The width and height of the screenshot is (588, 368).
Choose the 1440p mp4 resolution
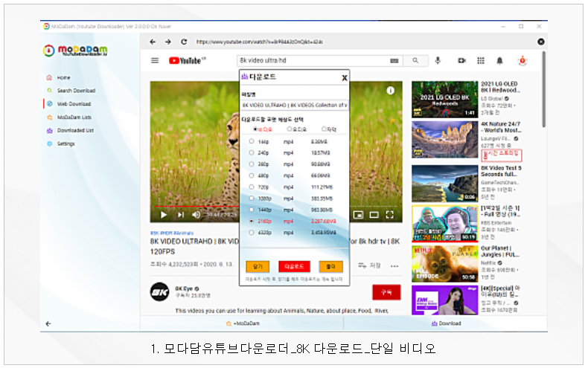[252, 210]
